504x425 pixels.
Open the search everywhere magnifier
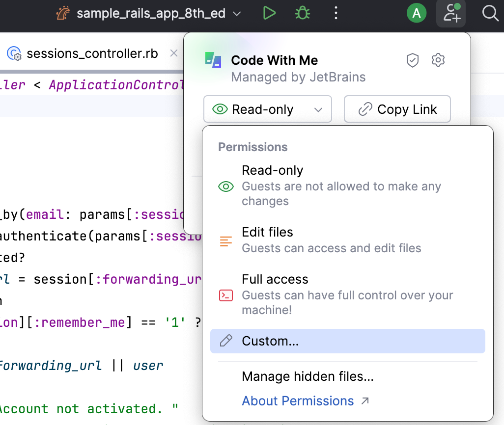click(490, 13)
